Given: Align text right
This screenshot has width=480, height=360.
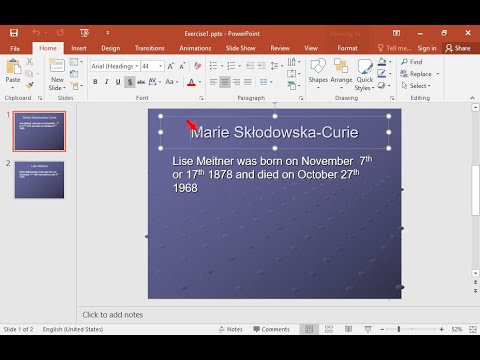Looking at the screenshot, I should tap(236, 82).
